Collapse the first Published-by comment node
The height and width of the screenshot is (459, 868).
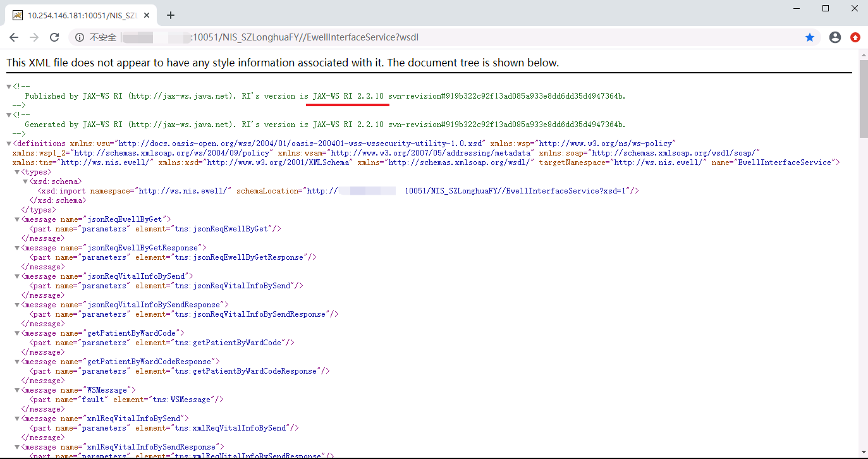9,87
